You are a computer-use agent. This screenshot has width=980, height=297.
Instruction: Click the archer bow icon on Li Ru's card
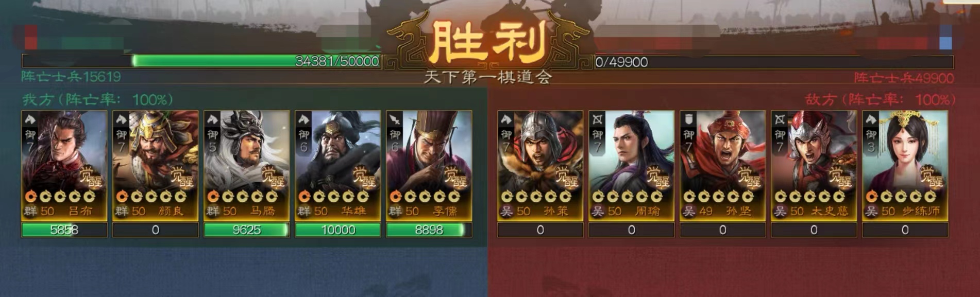pyautogui.click(x=395, y=120)
